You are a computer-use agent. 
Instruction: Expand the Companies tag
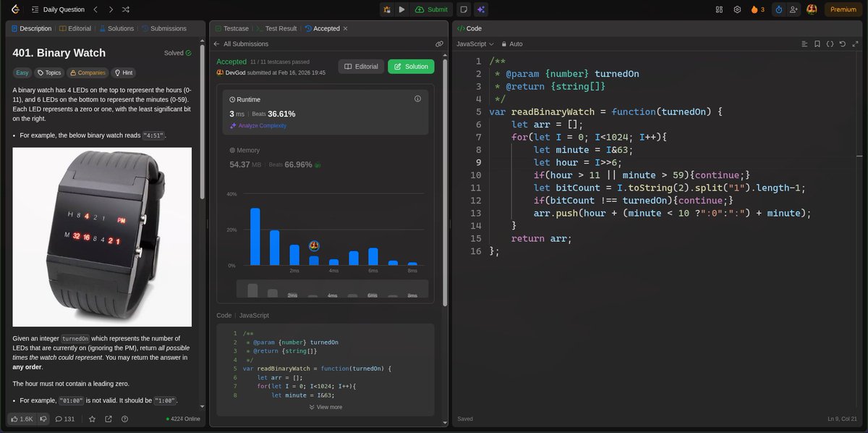(87, 72)
